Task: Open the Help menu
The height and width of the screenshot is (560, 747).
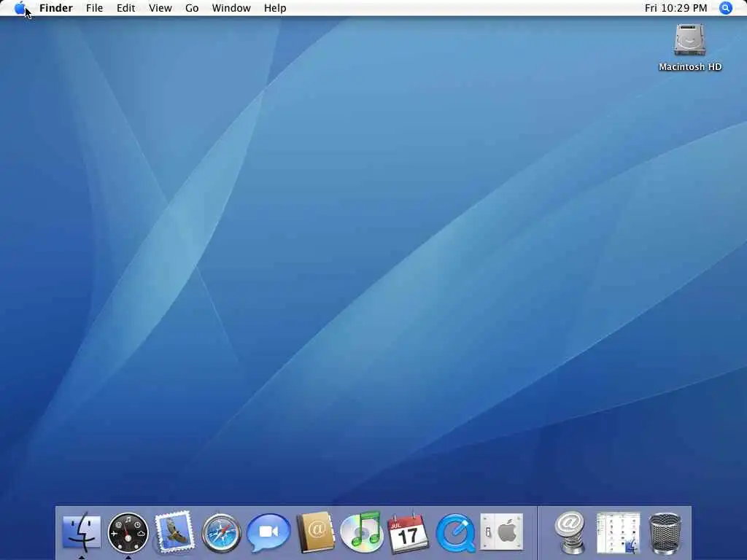Action: click(x=275, y=8)
